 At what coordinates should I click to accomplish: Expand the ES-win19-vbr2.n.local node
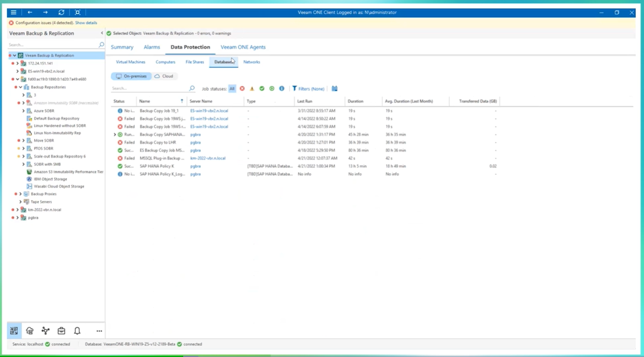[x=17, y=71]
